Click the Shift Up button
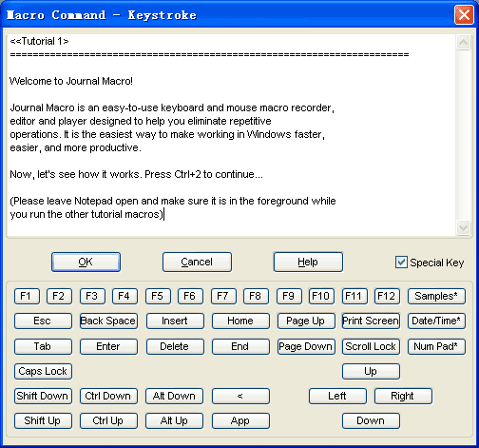This screenshot has width=479, height=448. pos(43,421)
